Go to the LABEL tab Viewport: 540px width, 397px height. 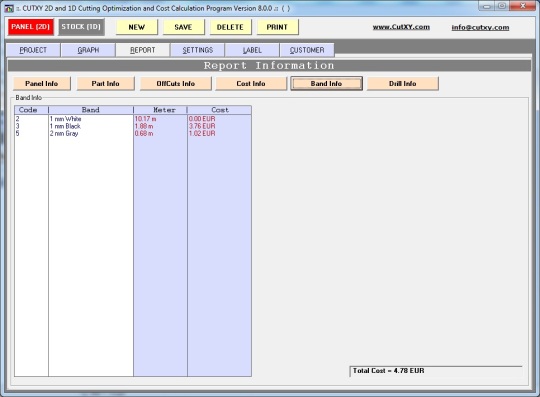pos(252,50)
